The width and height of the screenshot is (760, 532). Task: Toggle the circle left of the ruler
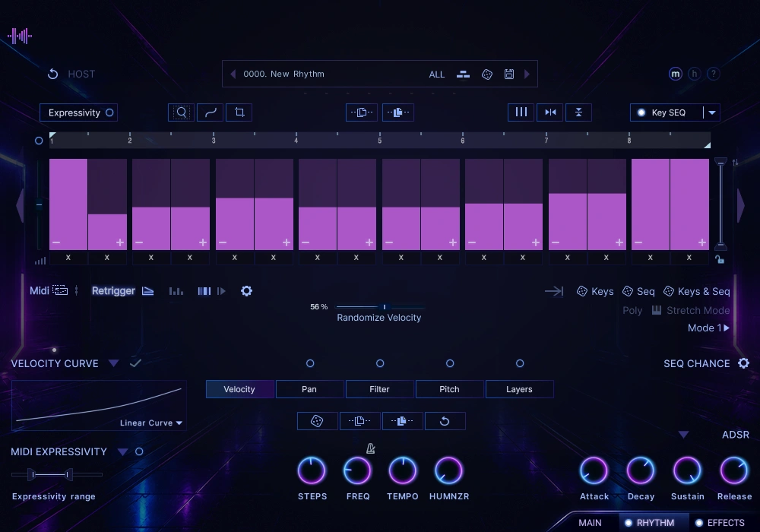(x=39, y=141)
